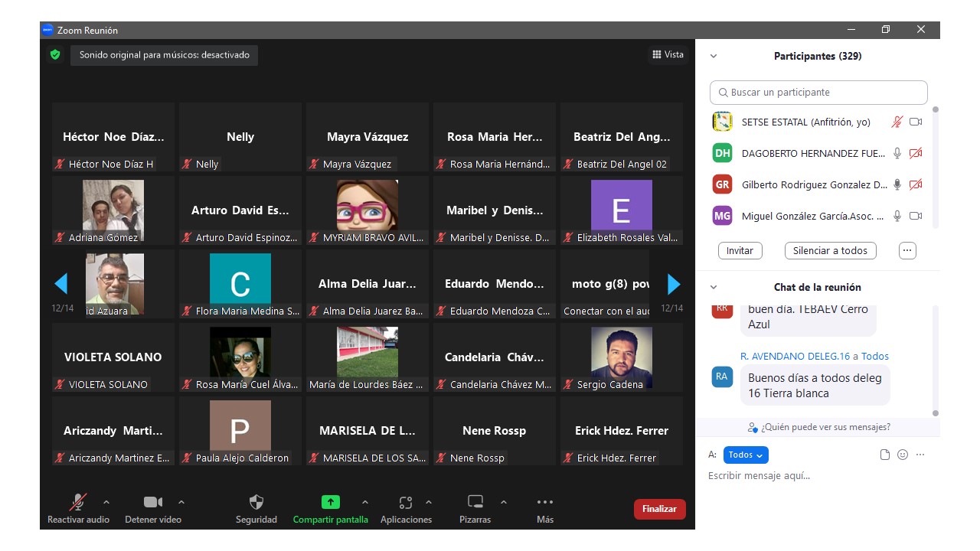980x551 pixels.
Task: Click the Buscar un participante search field
Action: pyautogui.click(x=818, y=93)
